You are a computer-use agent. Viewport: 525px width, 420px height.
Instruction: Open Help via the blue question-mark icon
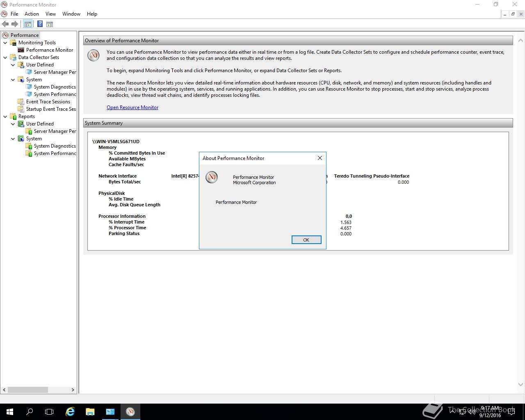pos(40,24)
